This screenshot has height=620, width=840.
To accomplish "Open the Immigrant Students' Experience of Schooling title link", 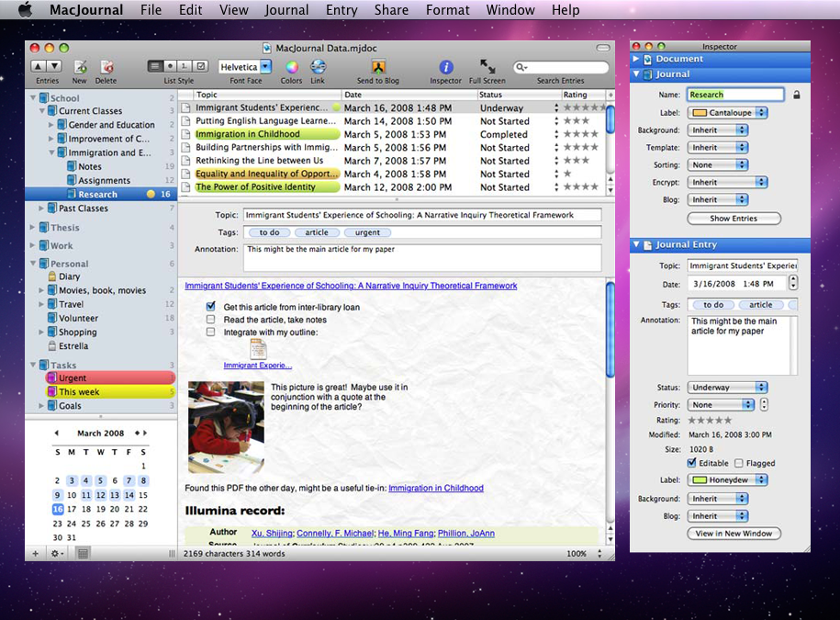I will [x=351, y=286].
